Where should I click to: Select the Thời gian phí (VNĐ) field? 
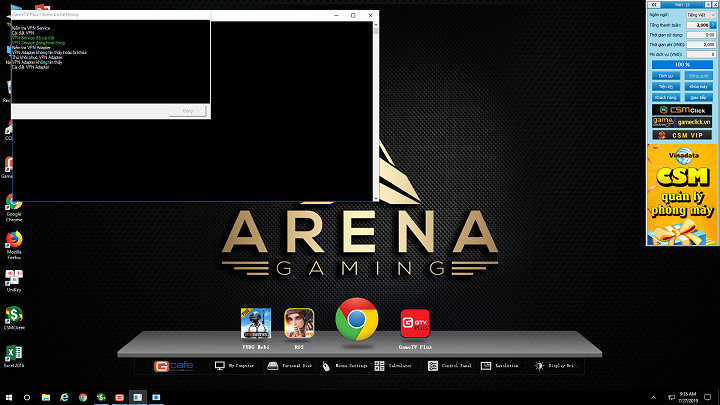click(701, 45)
